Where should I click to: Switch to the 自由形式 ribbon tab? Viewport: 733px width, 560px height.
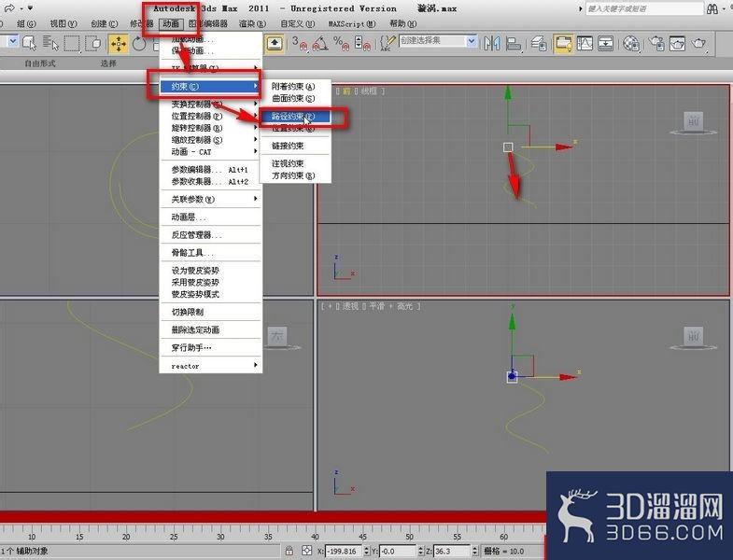40,63
